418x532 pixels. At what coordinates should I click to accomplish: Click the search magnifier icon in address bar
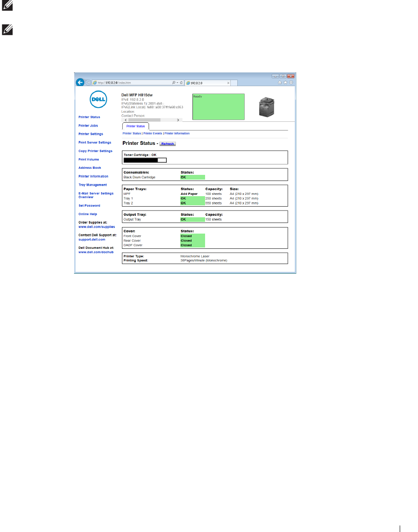click(x=174, y=82)
